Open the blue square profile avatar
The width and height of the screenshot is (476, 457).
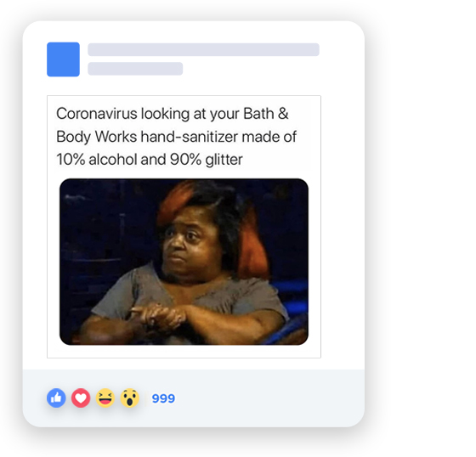(63, 59)
